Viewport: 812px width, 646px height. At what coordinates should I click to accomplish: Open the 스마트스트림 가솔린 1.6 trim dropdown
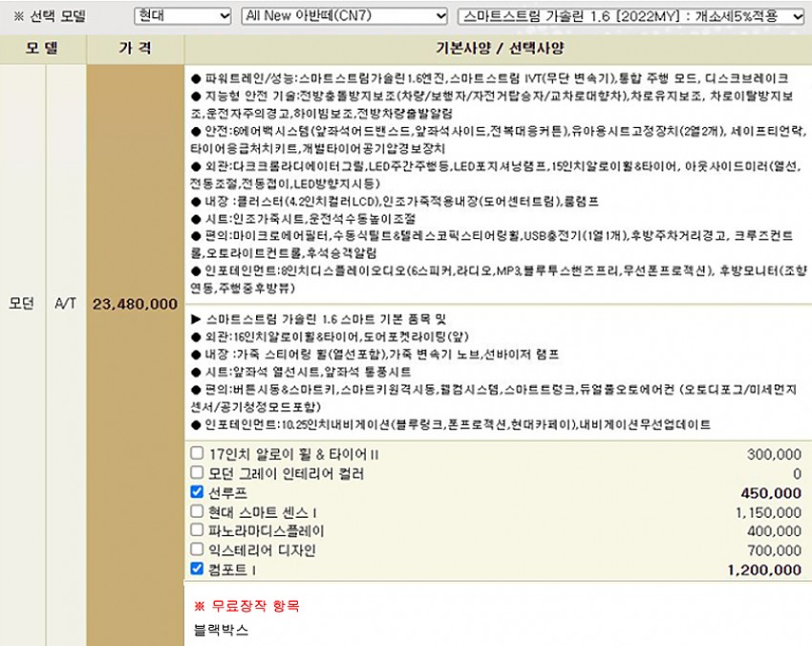click(x=631, y=16)
